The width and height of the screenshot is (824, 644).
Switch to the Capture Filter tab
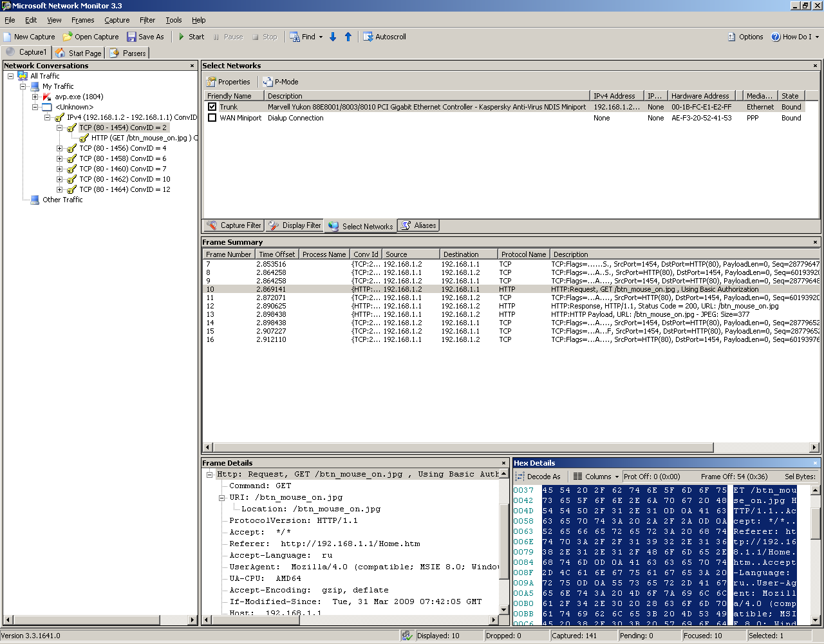point(234,225)
